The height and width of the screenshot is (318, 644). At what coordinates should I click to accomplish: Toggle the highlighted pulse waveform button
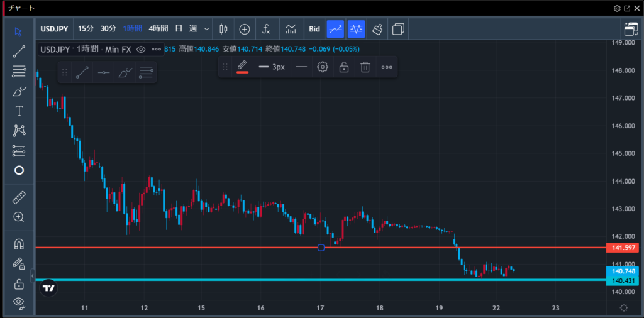(356, 29)
